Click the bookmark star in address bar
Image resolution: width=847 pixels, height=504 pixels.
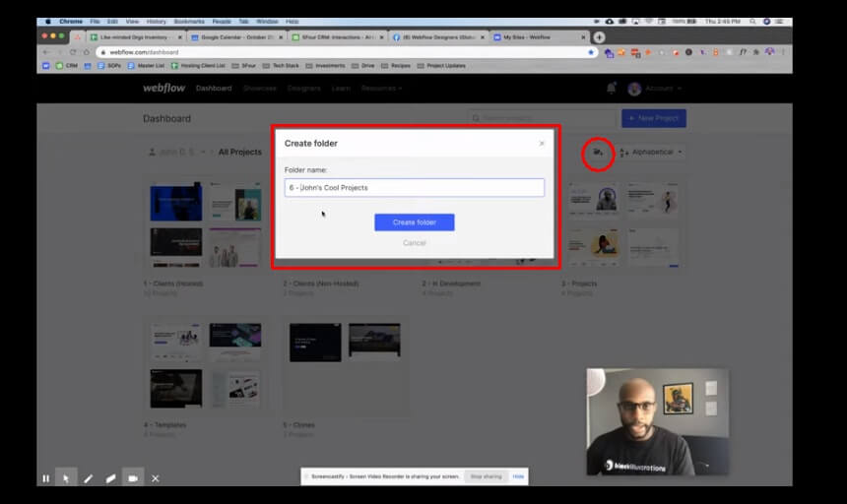[591, 52]
